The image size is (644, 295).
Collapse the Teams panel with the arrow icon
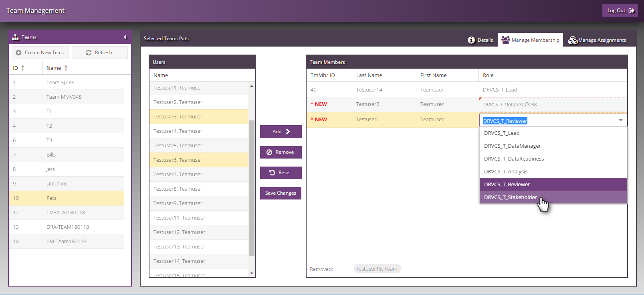click(125, 37)
